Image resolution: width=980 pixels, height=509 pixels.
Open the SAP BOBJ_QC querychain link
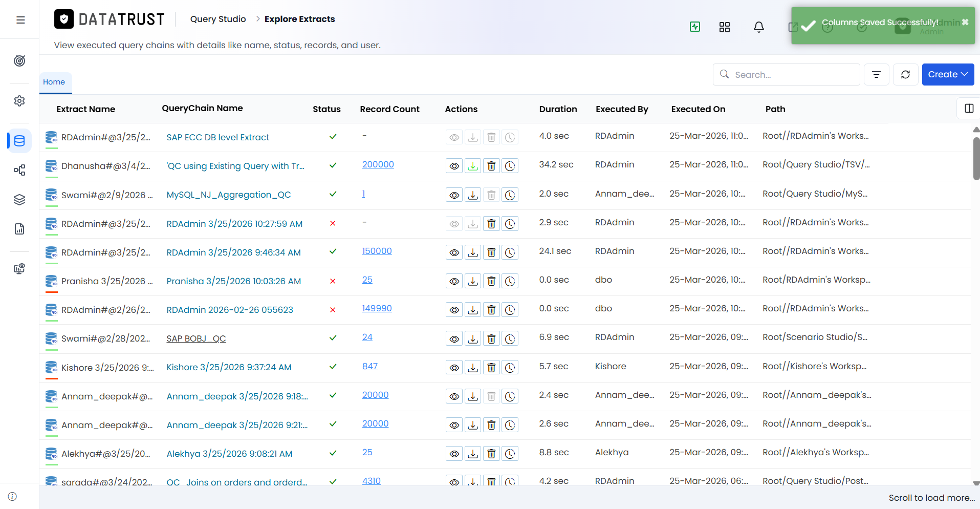tap(196, 338)
